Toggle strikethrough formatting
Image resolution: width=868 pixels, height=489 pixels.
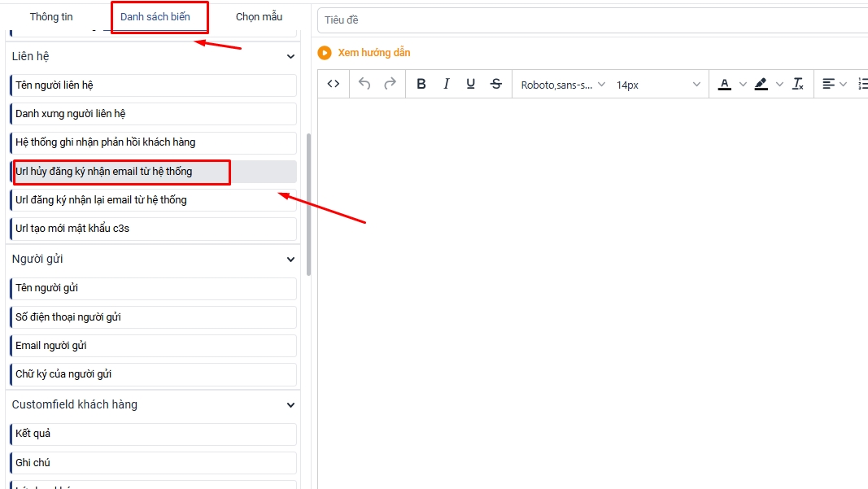pos(496,84)
